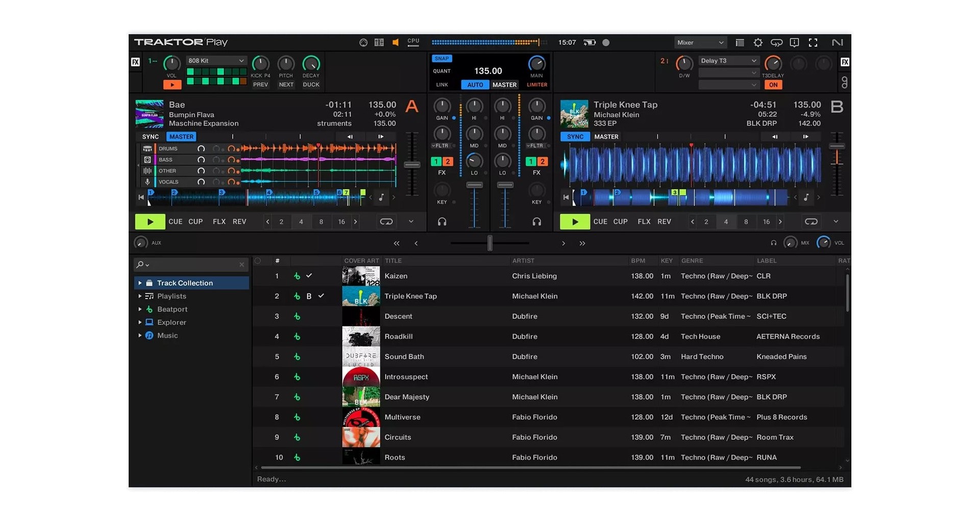The width and height of the screenshot is (980, 522).
Task: Start playback on deck B
Action: (575, 221)
